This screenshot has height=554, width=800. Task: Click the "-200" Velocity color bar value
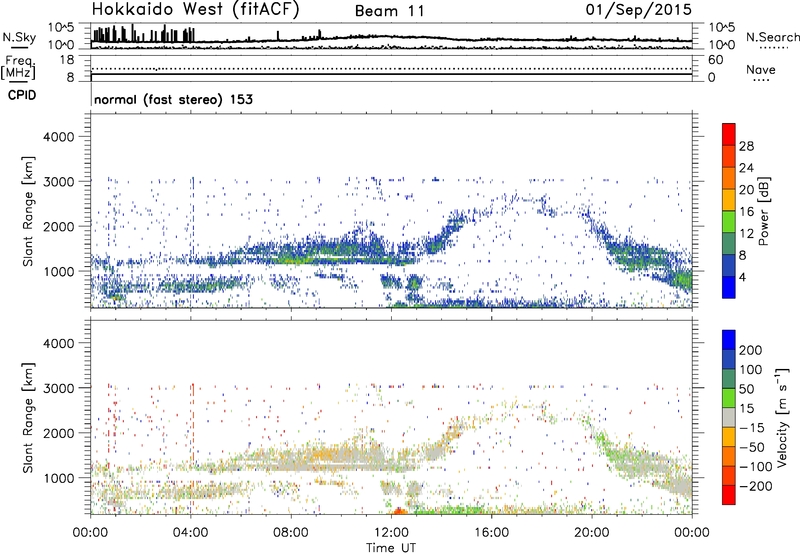[x=756, y=486]
